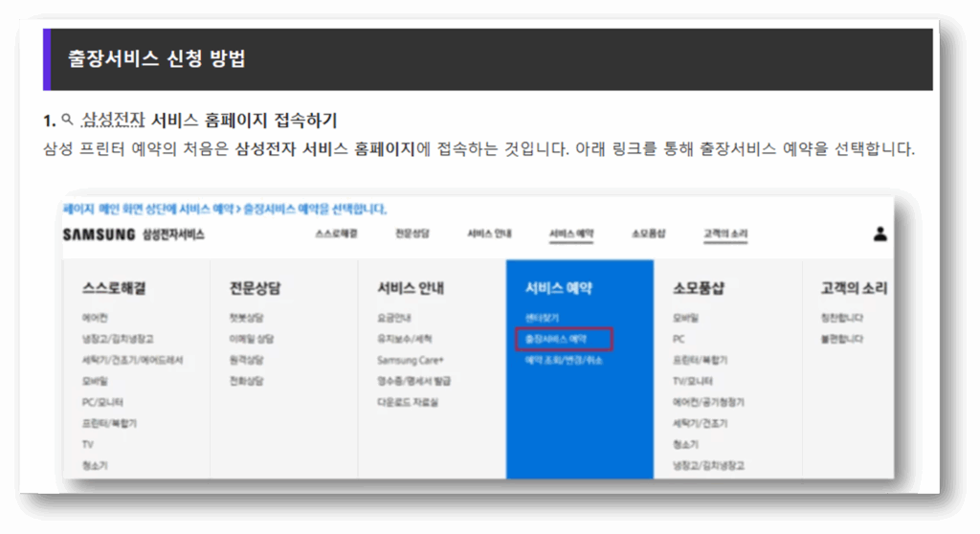Open 고객의 소리 in the top navigation bar
Image resolution: width=980 pixels, height=534 pixels.
coord(725,234)
